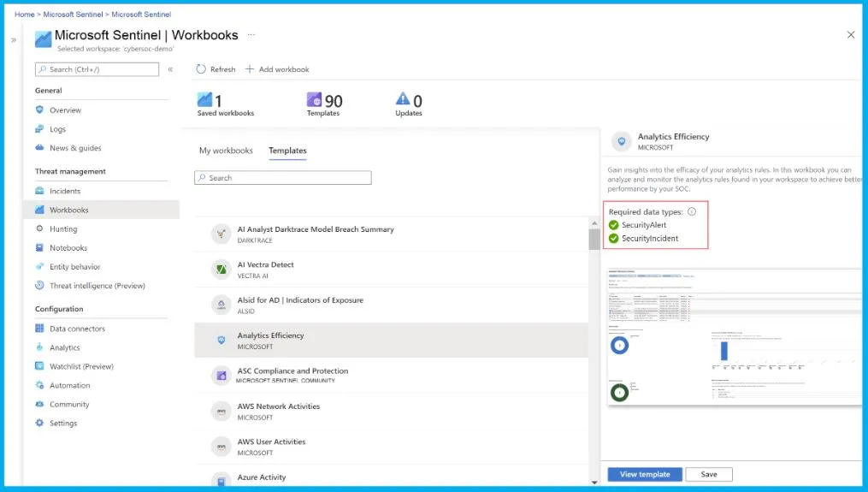Click the View template button
The image size is (868, 492).
click(x=645, y=474)
